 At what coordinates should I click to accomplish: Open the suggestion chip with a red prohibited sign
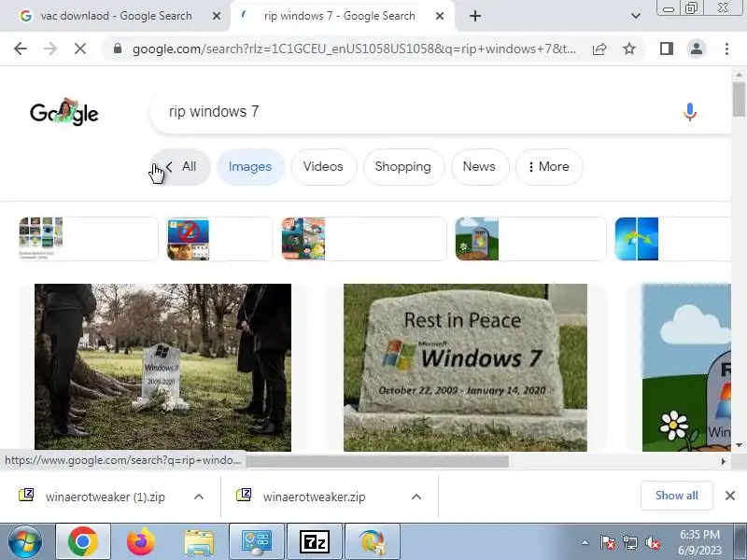(x=220, y=239)
